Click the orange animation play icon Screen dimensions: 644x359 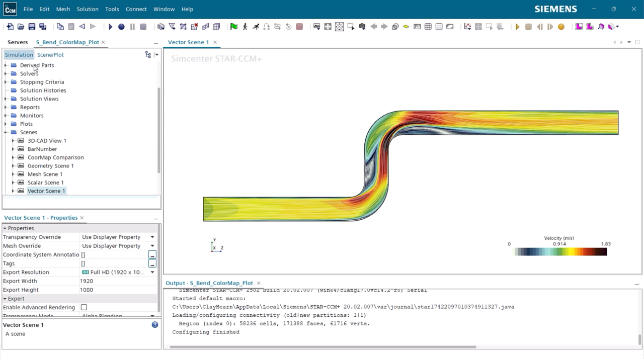[517, 27]
